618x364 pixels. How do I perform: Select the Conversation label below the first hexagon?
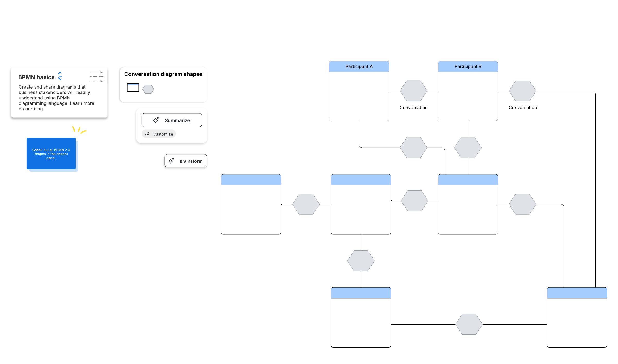(x=414, y=108)
